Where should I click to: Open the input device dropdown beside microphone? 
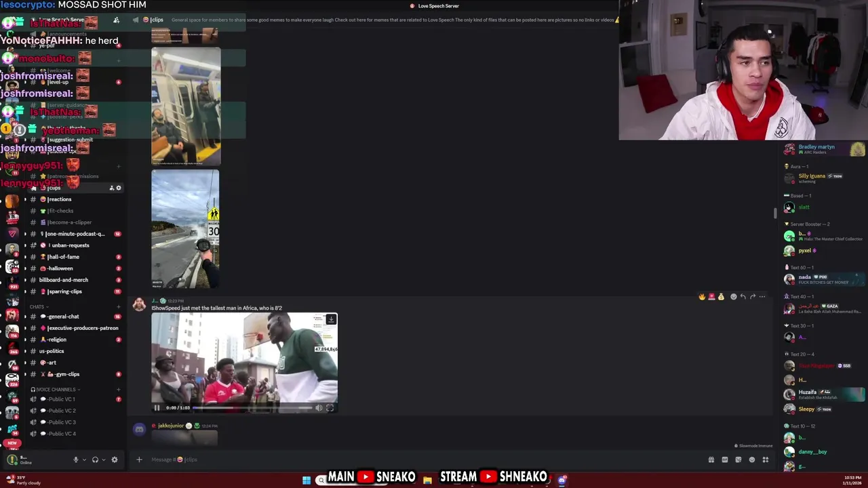[84, 460]
